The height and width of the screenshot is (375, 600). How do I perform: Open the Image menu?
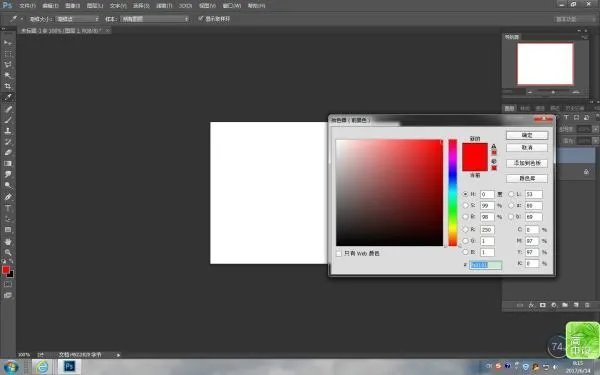click(x=73, y=6)
